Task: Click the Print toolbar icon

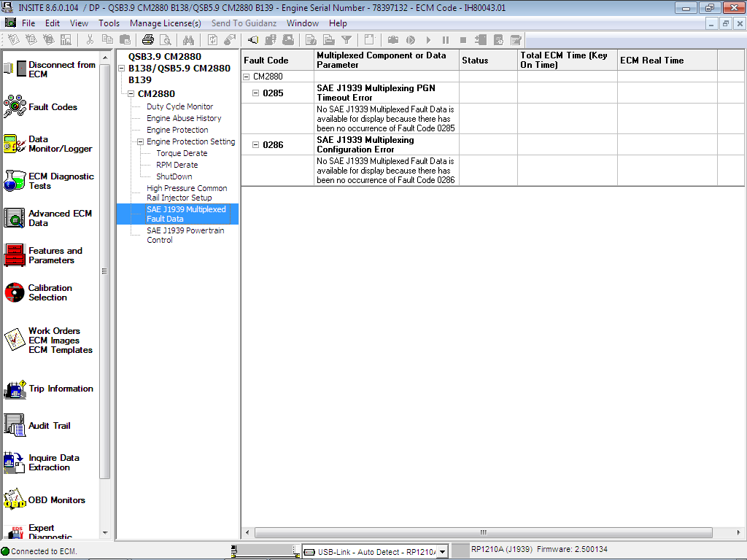Action: 149,40
